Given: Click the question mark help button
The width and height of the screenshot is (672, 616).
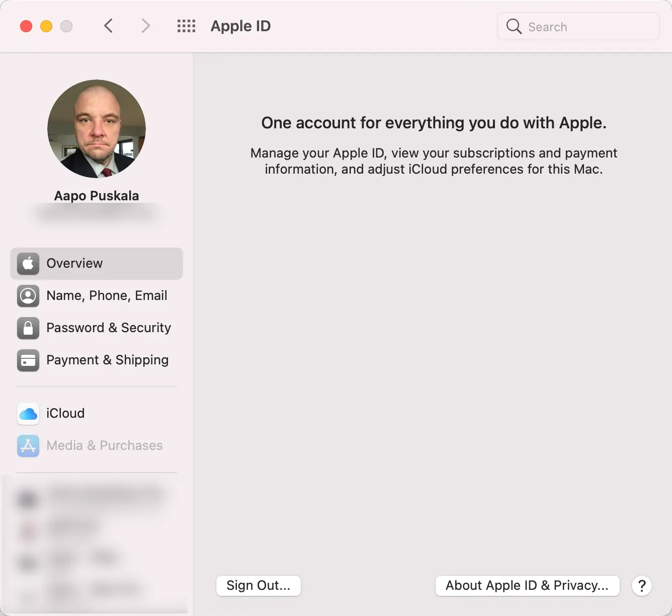Looking at the screenshot, I should [x=642, y=586].
